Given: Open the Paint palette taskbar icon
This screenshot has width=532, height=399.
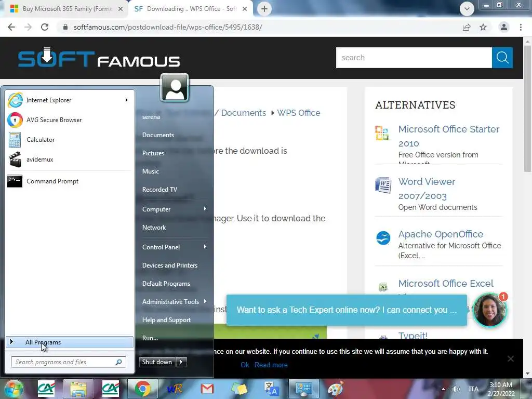Looking at the screenshot, I should [336, 389].
